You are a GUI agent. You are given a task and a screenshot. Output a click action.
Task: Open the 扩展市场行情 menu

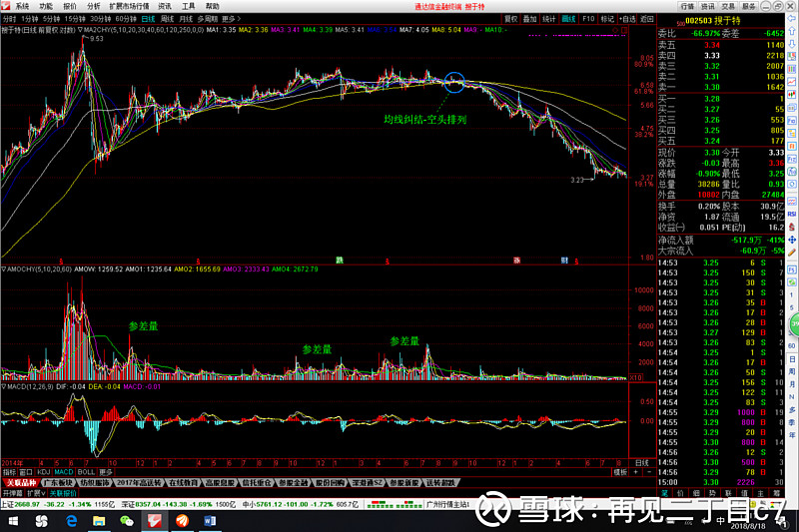point(130,6)
